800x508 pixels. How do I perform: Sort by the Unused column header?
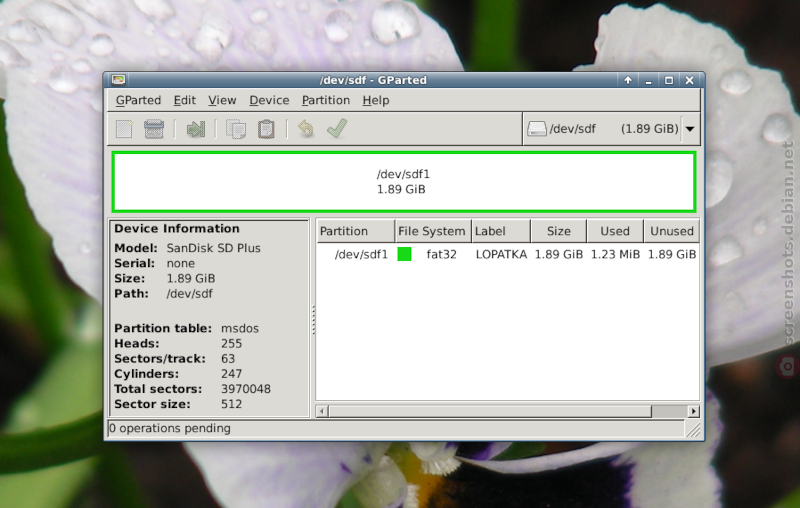[x=671, y=231]
